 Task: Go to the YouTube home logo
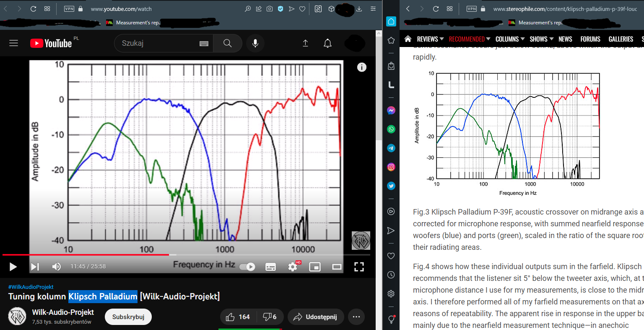pyautogui.click(x=51, y=43)
